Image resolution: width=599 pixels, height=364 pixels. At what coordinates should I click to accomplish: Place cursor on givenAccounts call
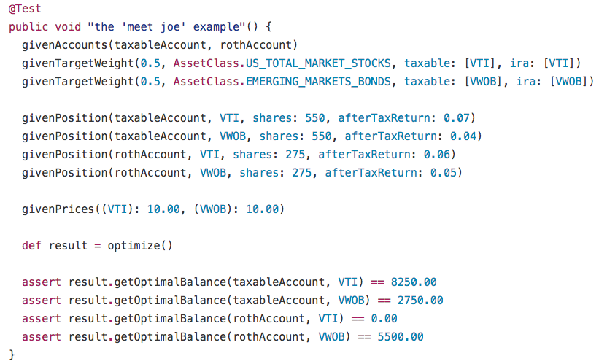tap(65, 45)
